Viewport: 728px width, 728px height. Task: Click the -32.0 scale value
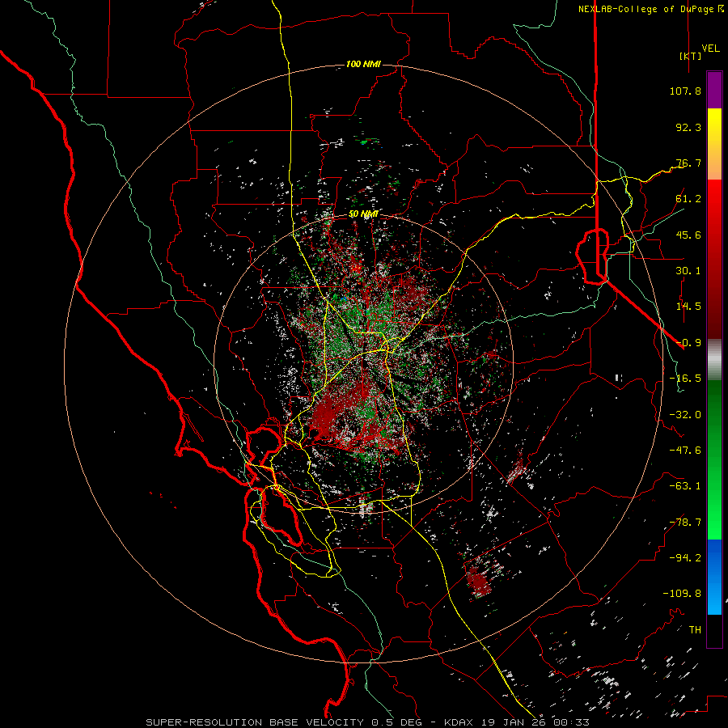[x=685, y=415]
